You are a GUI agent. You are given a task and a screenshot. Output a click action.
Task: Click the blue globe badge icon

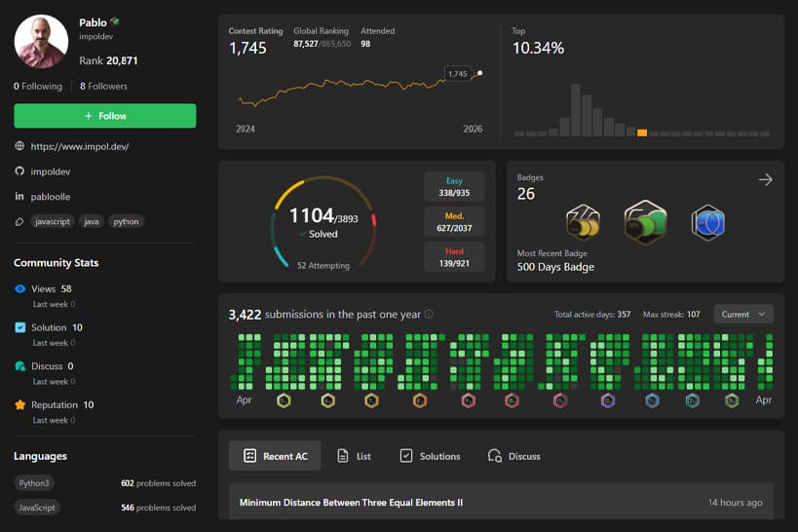coord(707,222)
